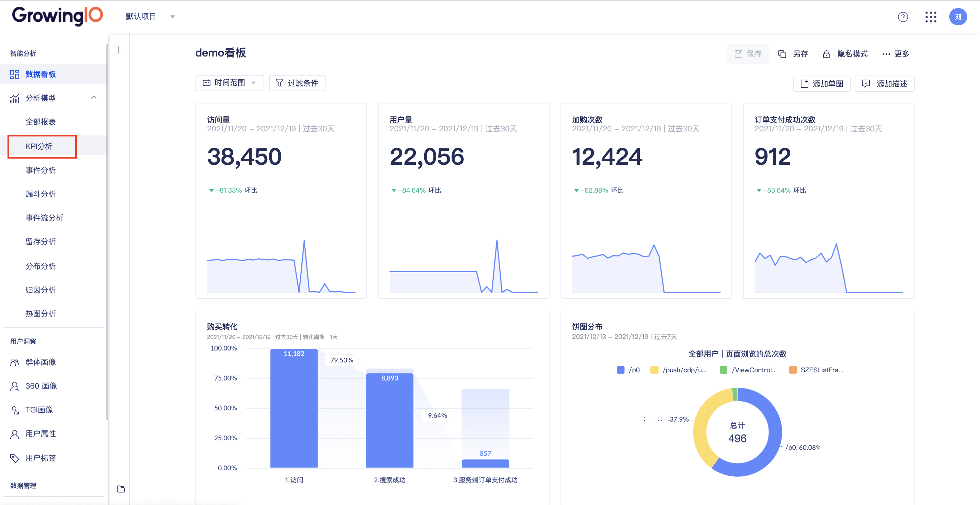Click the 添加描述 comment icon

[x=866, y=84]
